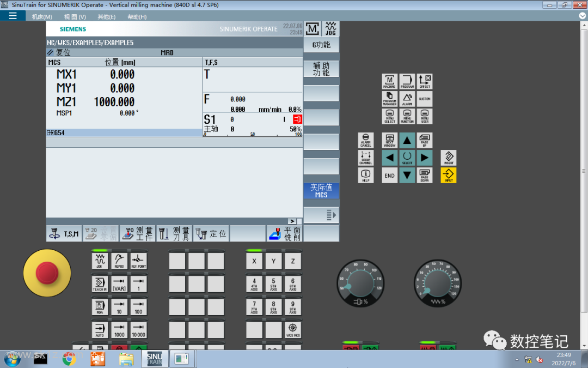Activate REF. POINT mode key
588x368 pixels.
138,261
